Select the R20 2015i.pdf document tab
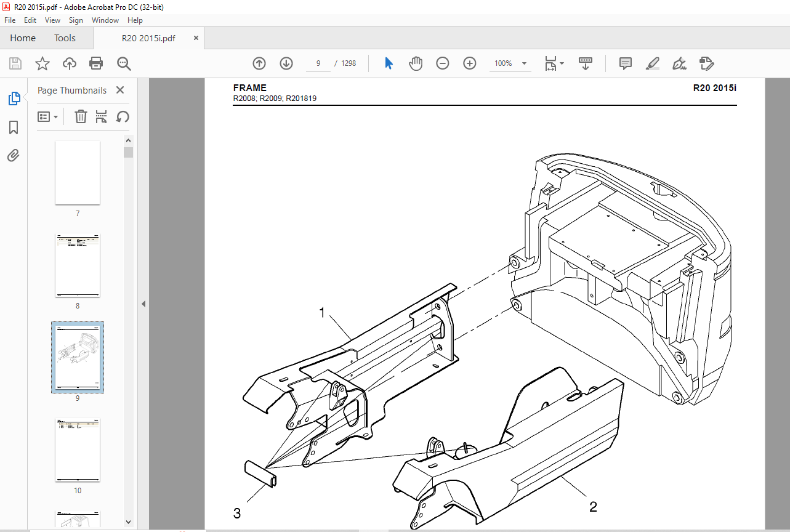Viewport: 790px width, 532px height. point(148,38)
